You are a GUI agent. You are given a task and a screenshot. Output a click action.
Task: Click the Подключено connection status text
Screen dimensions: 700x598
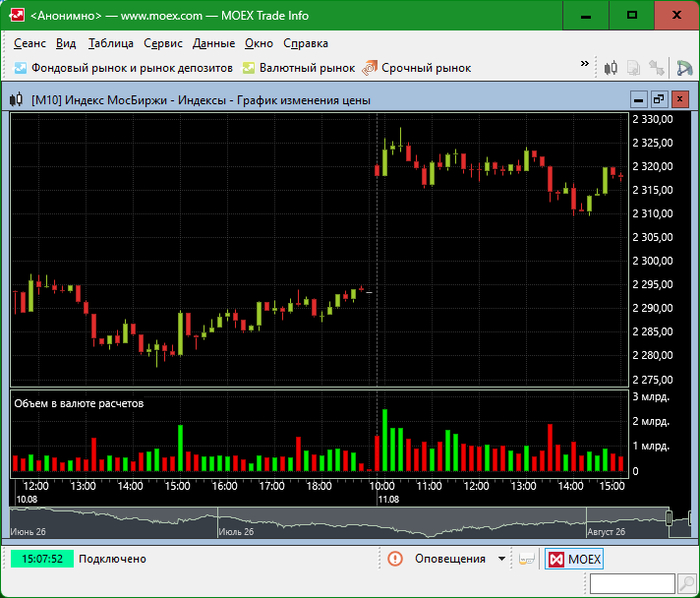[x=112, y=559]
